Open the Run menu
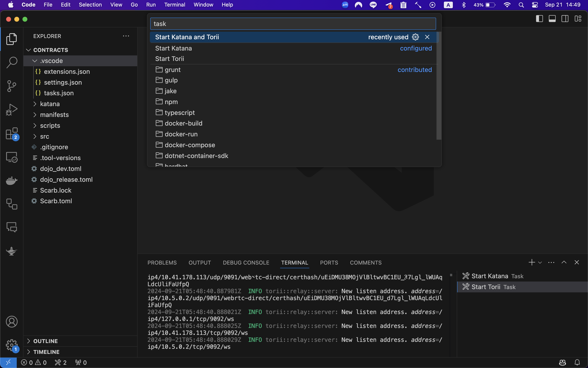This screenshot has width=588, height=368. [x=151, y=5]
